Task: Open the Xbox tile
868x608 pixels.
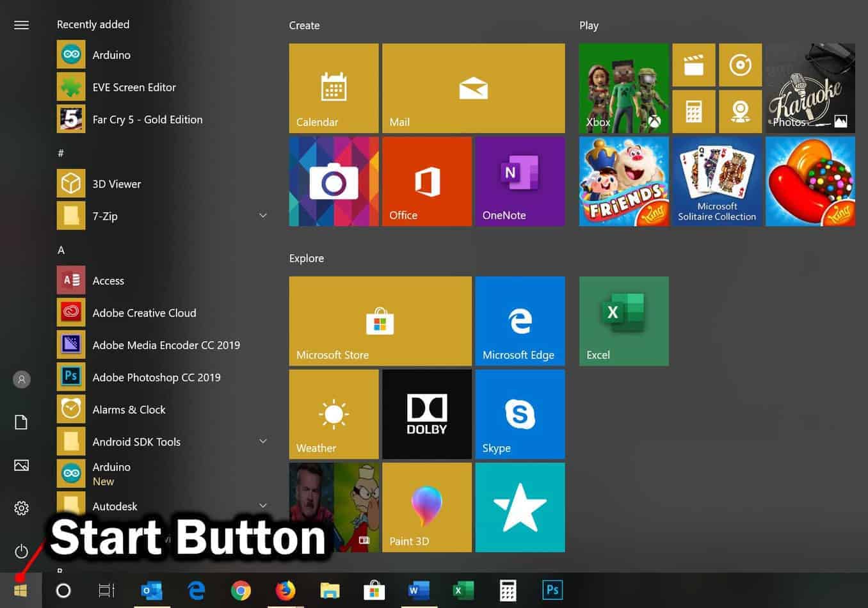Action: (x=623, y=88)
